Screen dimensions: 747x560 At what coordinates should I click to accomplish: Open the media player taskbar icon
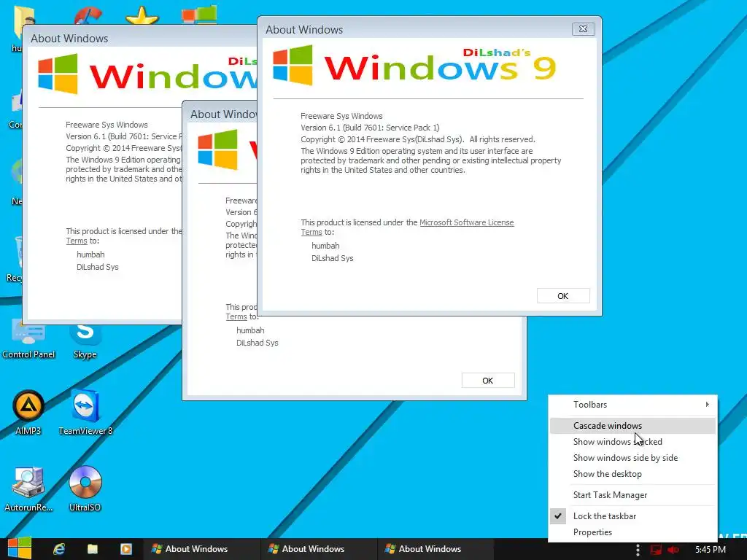tap(126, 549)
